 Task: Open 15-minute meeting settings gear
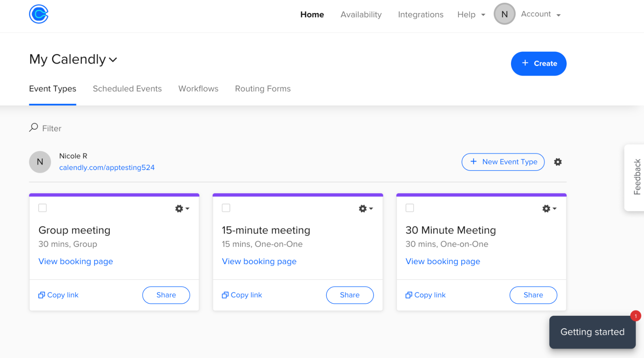[x=363, y=209]
